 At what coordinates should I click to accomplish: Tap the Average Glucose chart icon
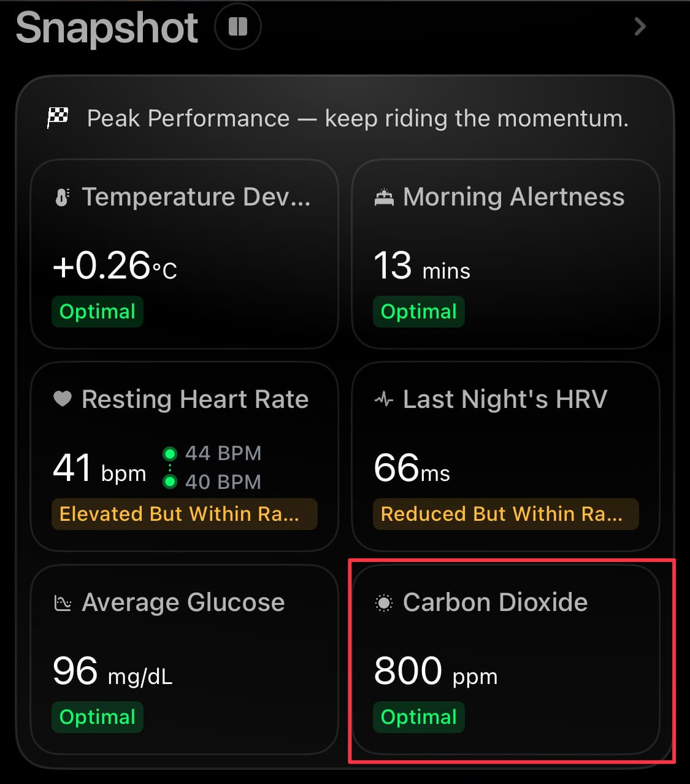(63, 603)
